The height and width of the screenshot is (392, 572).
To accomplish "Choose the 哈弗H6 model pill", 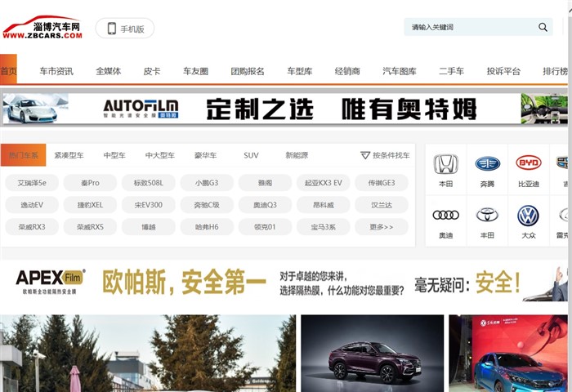I will 207,227.
